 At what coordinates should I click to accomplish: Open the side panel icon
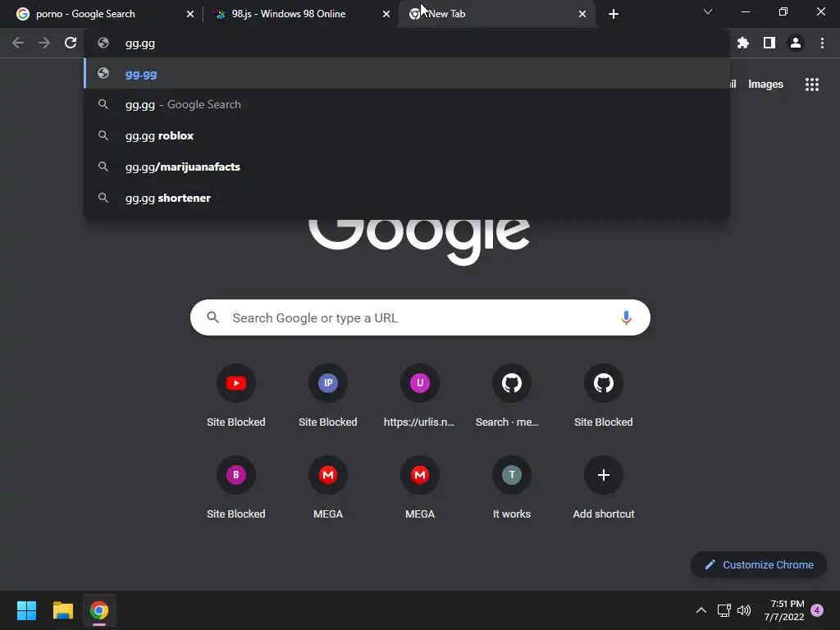click(769, 43)
